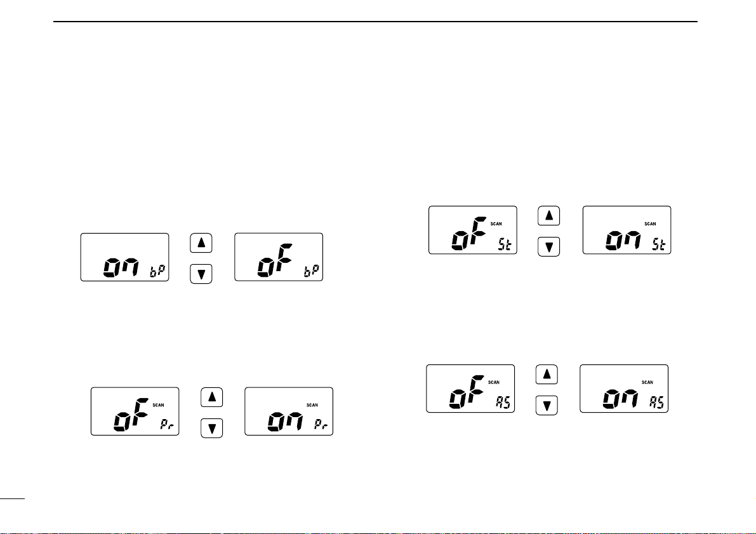Select the LCD showing "oF bP"
756x534 pixels.
point(279,257)
